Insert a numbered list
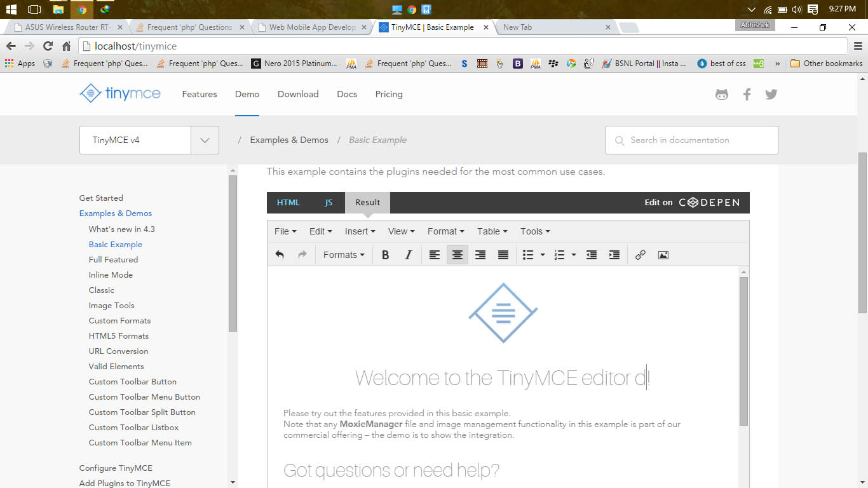Image resolution: width=868 pixels, height=488 pixels. pyautogui.click(x=559, y=255)
